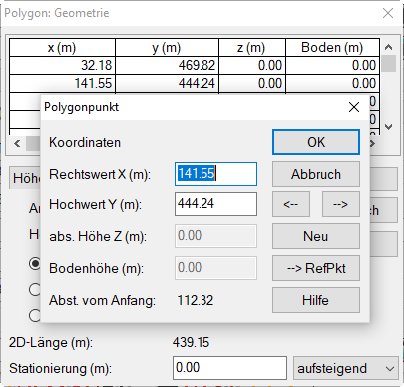Click the y (m) column header
The width and height of the screenshot is (404, 387).
(x=167, y=48)
